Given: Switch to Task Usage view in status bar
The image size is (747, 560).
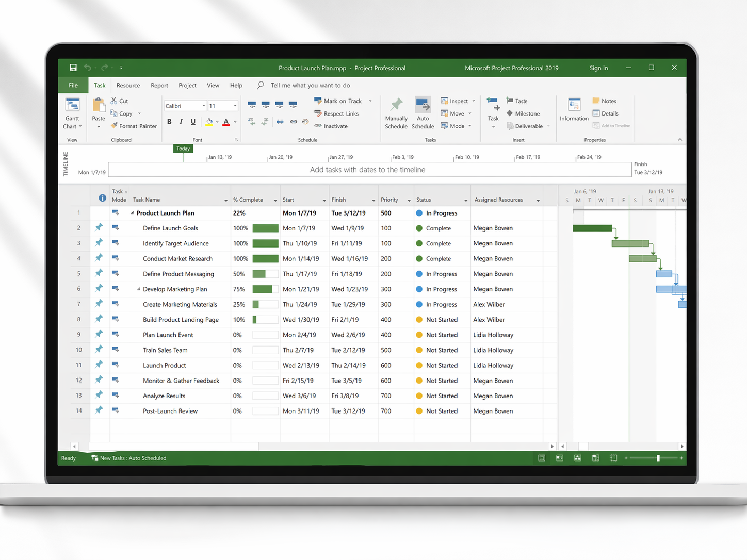Looking at the screenshot, I should coord(560,458).
